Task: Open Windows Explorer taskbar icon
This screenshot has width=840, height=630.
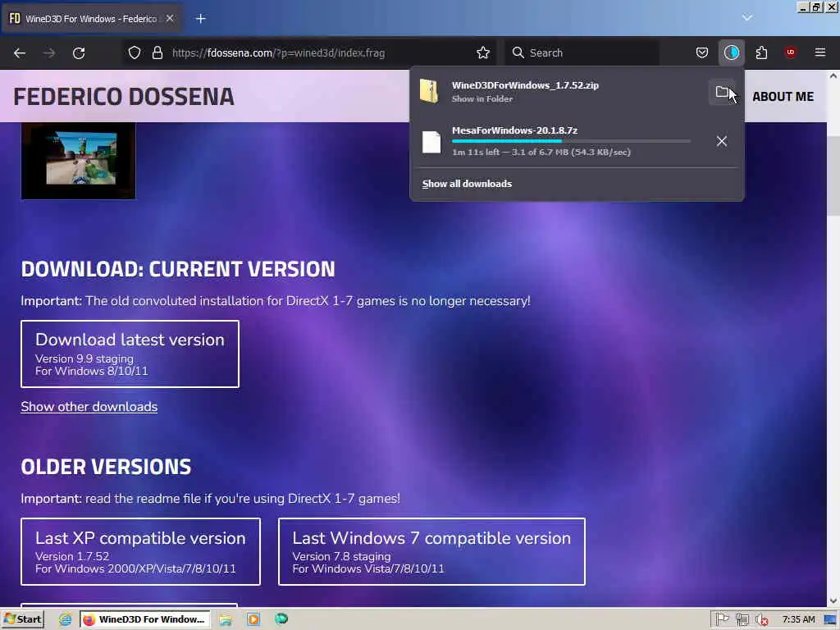Action: click(x=226, y=619)
